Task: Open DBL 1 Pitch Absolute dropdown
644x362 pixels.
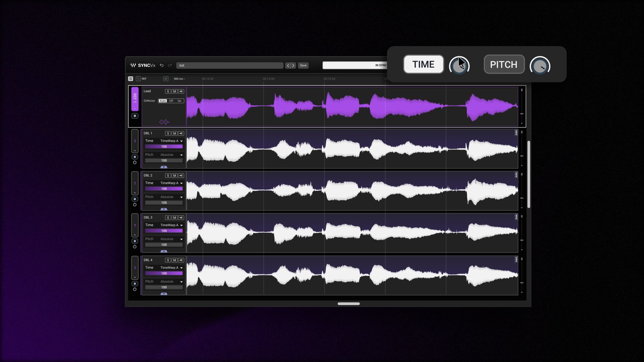Action: coord(171,155)
